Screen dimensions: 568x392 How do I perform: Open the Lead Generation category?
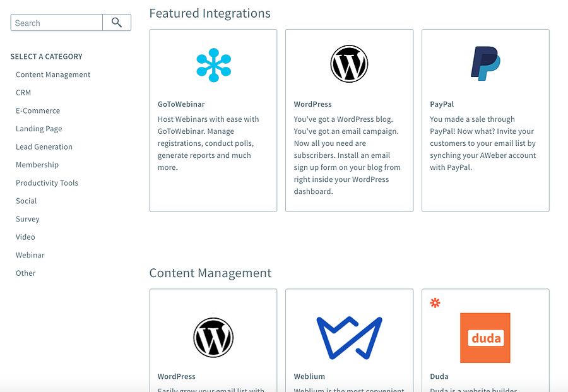[x=44, y=146]
